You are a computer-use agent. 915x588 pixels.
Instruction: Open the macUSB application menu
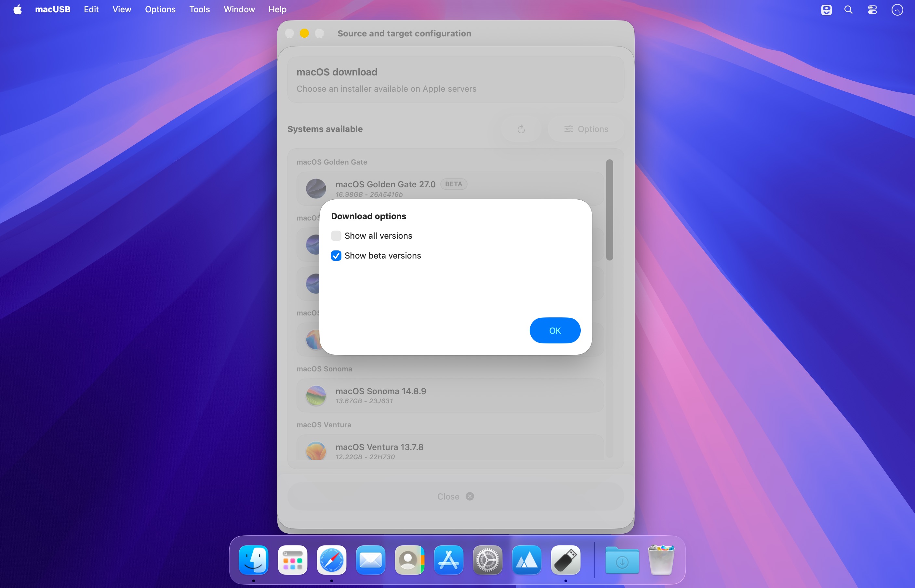pyautogui.click(x=53, y=9)
